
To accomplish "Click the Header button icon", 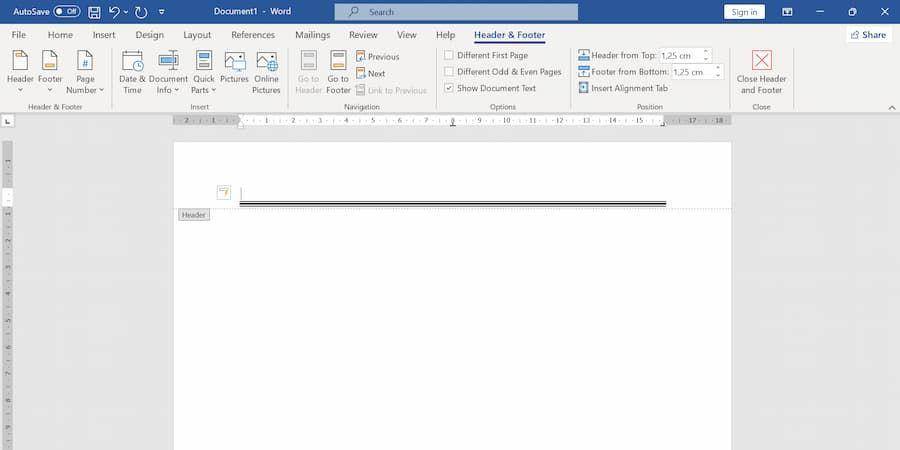I will click(20, 61).
